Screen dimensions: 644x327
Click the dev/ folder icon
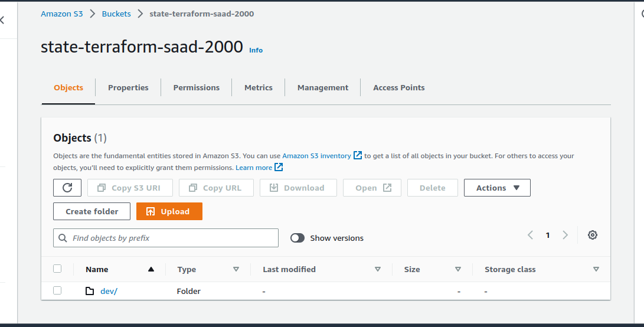[90, 291]
